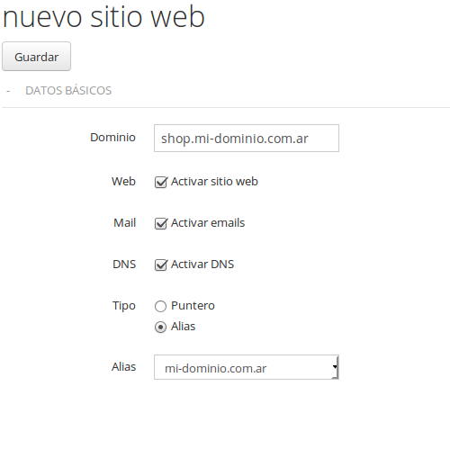Click the 'Activar DNS' label text
The image size is (450, 476).
[202, 265]
